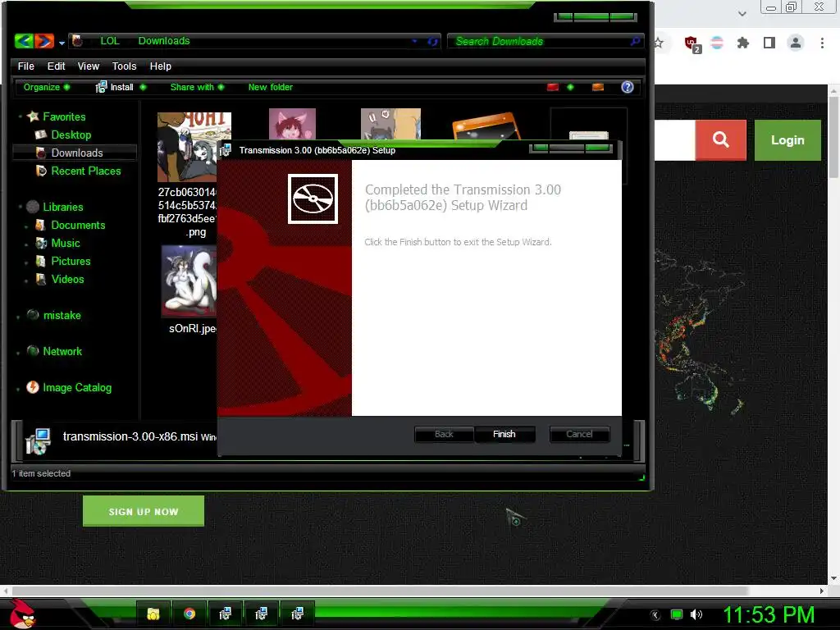Click the red search button on the webpage
Screen dimensions: 840x630
pyautogui.click(x=720, y=139)
